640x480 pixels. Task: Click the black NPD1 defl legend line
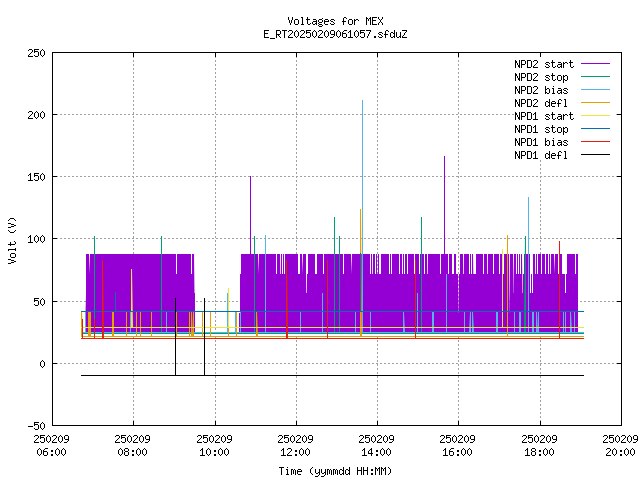(x=596, y=155)
